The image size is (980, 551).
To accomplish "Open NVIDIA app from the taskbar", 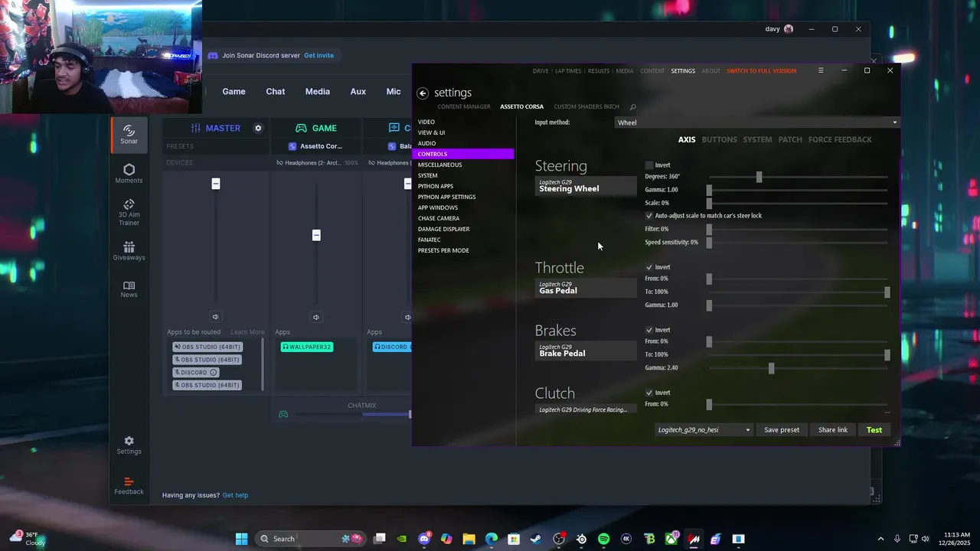I will coord(402,539).
